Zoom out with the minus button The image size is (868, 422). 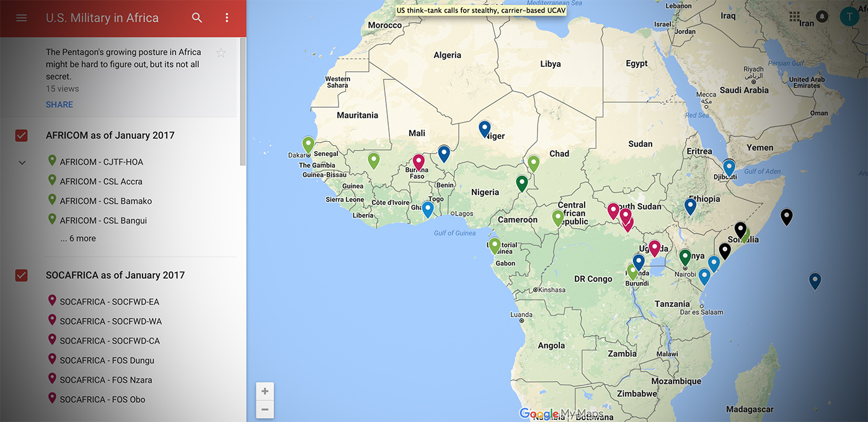(x=265, y=409)
